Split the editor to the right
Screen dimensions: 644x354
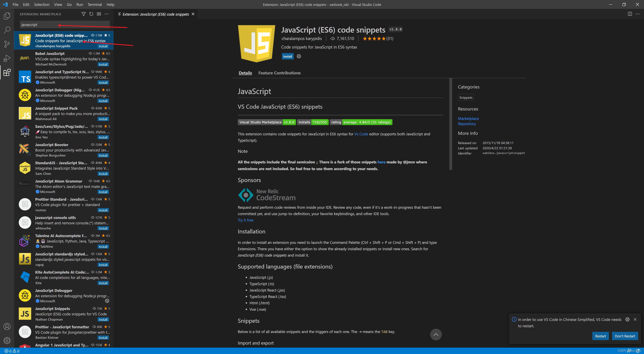point(630,14)
